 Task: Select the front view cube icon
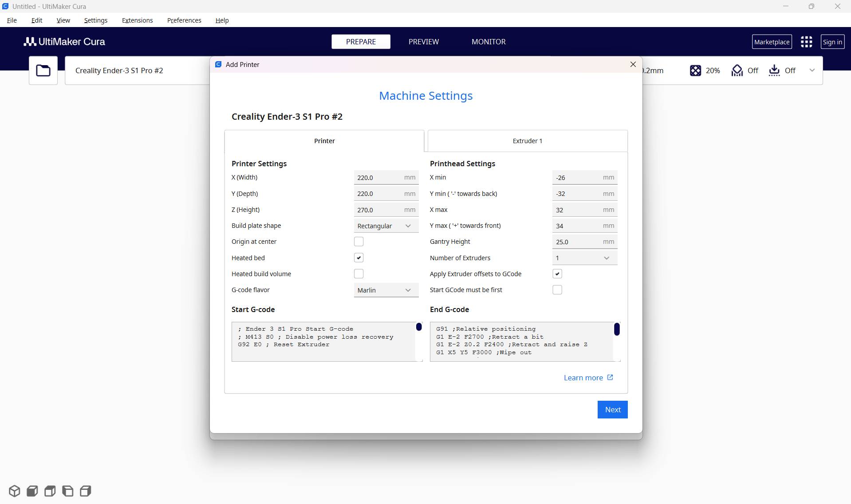pyautogui.click(x=32, y=491)
